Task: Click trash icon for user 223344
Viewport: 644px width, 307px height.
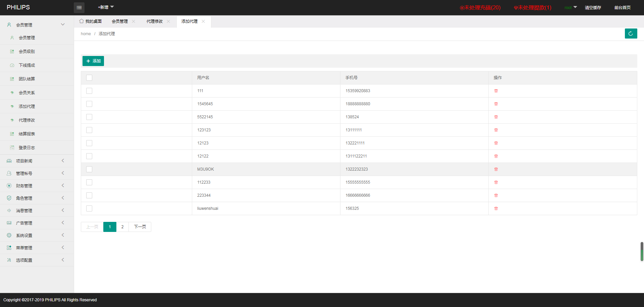Action: [496, 195]
